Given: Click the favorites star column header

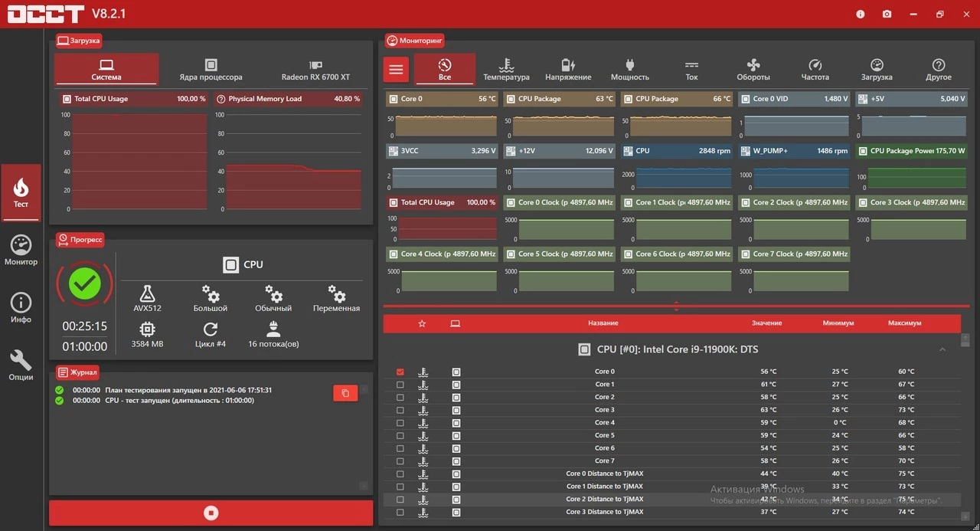Looking at the screenshot, I should (x=422, y=323).
